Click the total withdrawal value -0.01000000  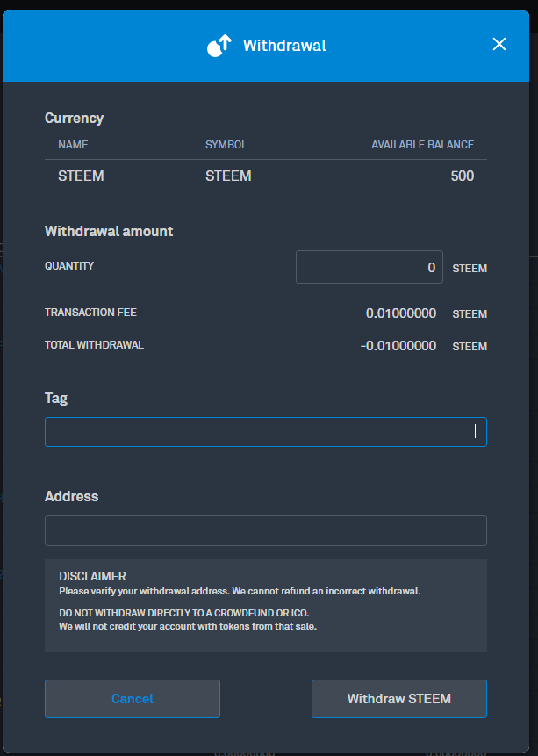398,346
